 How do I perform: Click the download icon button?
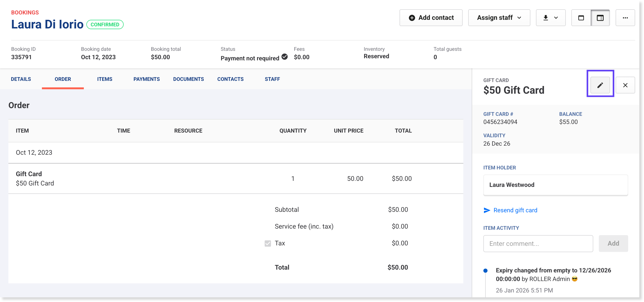click(546, 18)
